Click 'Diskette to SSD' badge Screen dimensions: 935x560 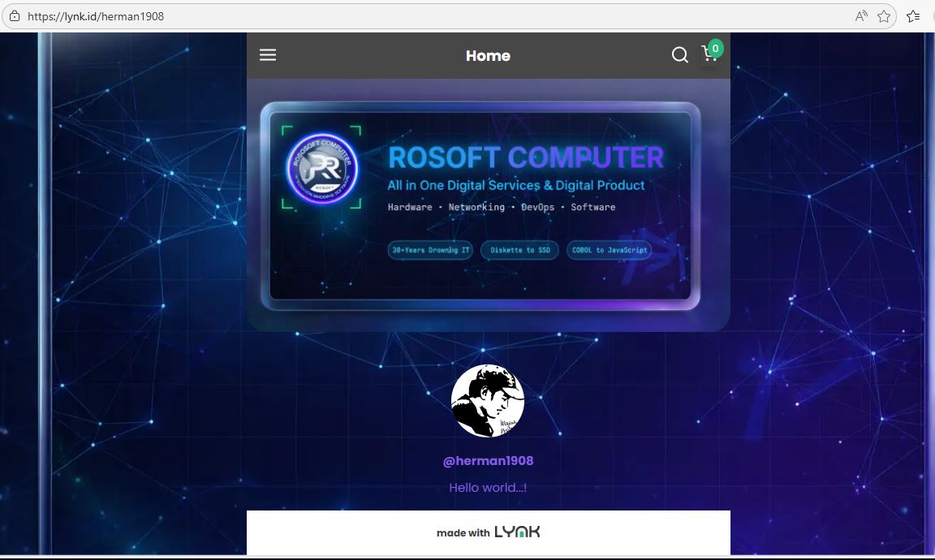520,250
